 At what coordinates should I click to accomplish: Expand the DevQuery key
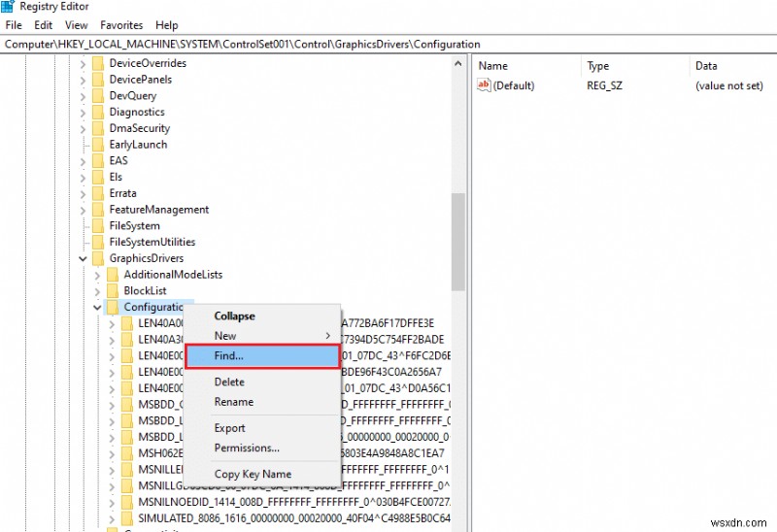[83, 96]
